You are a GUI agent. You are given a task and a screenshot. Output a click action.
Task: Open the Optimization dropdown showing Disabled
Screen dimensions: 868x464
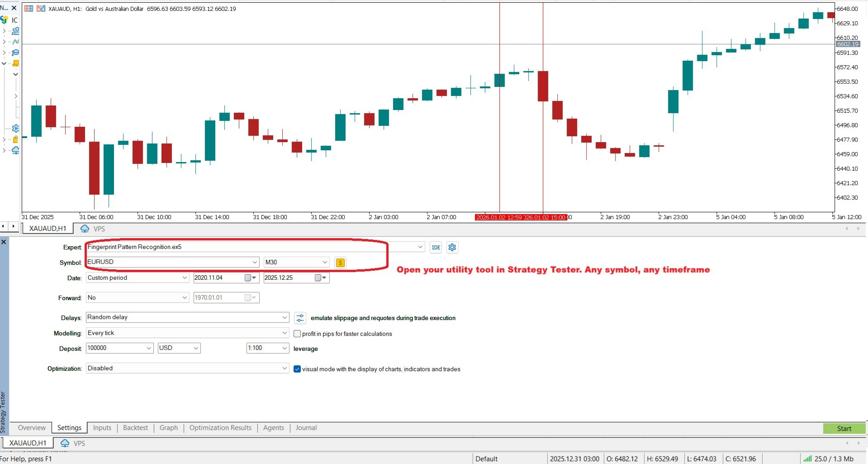[187, 368]
